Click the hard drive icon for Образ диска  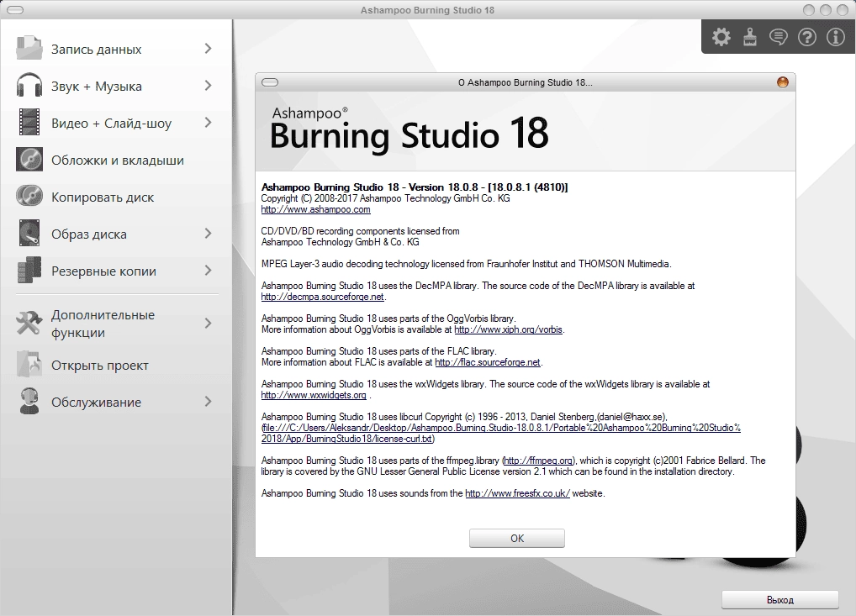tap(29, 234)
